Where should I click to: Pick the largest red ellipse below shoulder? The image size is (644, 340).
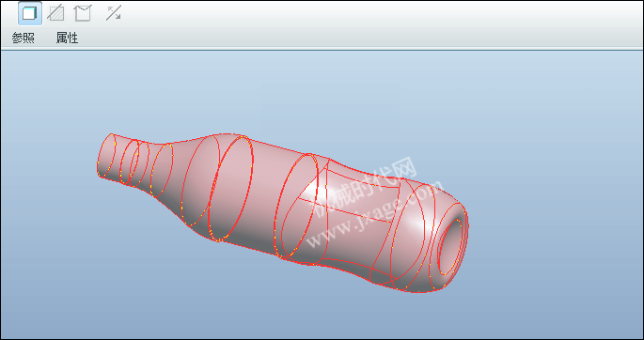click(230, 188)
